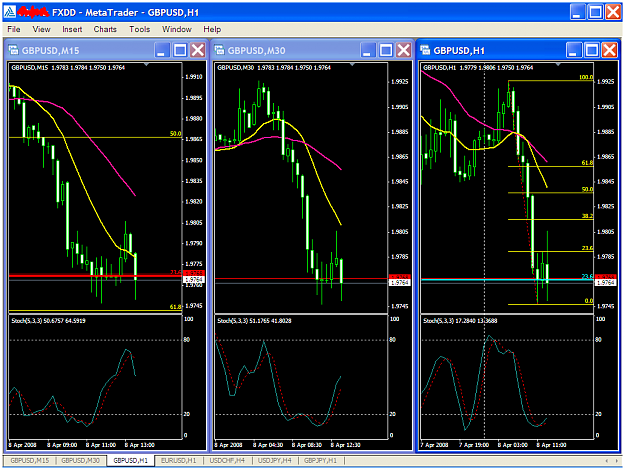Click the 8 Apr 12:30 time label in M30 chart
This screenshot has width=625, height=470.
pyautogui.click(x=345, y=445)
